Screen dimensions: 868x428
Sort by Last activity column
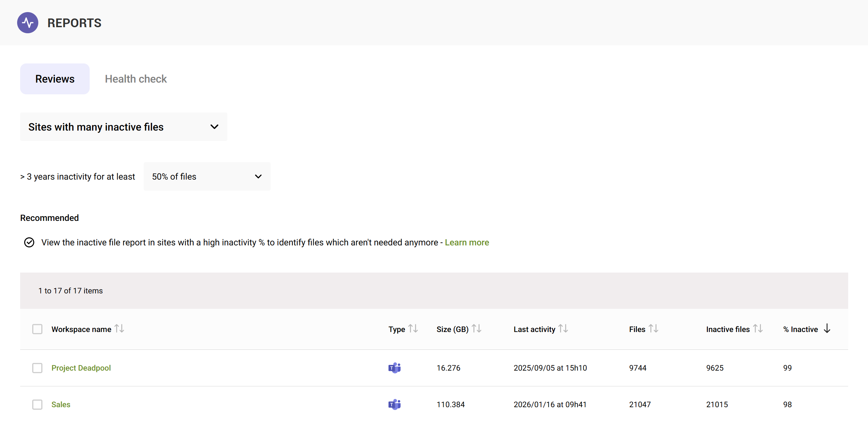point(563,329)
